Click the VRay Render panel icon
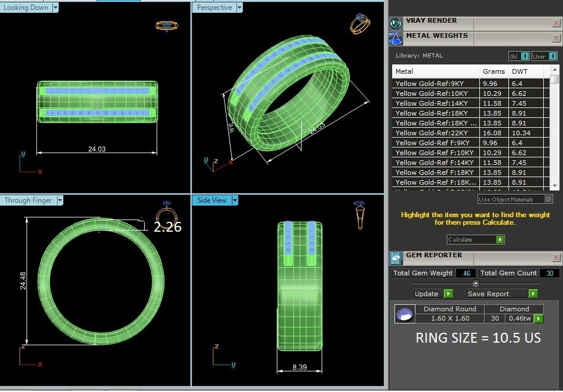Image resolution: width=563 pixels, height=392 pixels. 396,23
